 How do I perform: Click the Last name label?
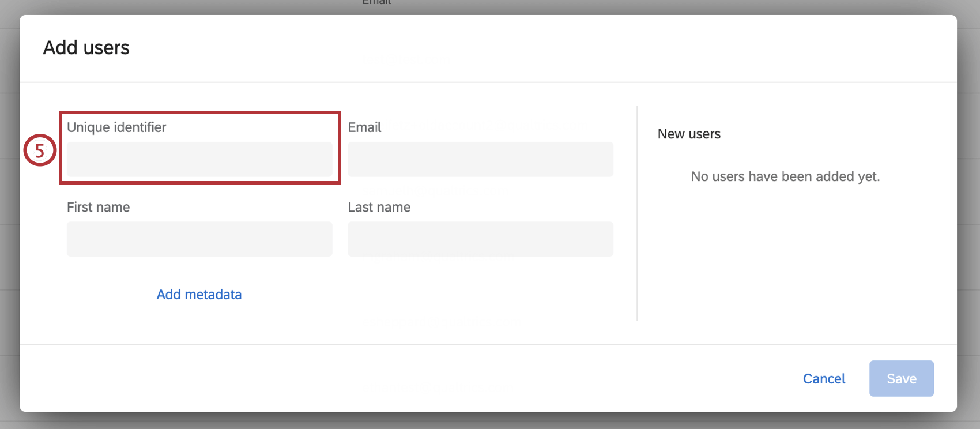tap(379, 207)
